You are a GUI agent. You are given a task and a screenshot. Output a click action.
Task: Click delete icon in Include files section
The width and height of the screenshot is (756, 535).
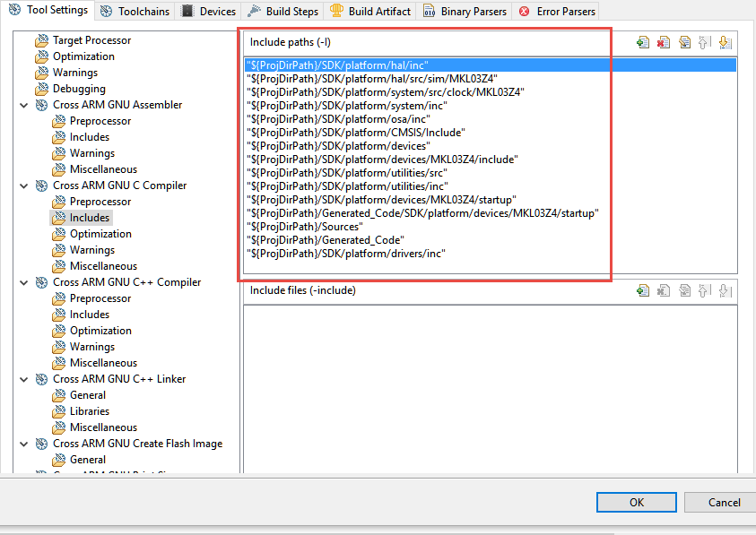pyautogui.click(x=664, y=290)
